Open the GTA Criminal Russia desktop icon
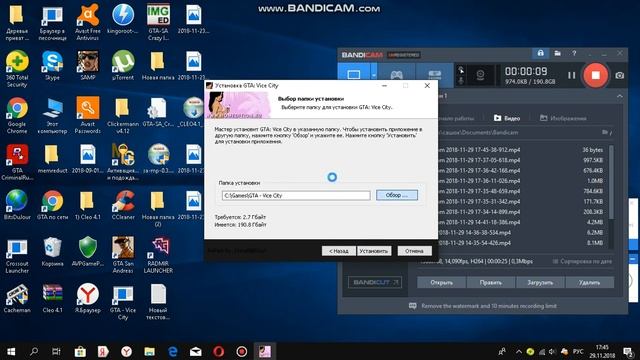 [x=17, y=162]
